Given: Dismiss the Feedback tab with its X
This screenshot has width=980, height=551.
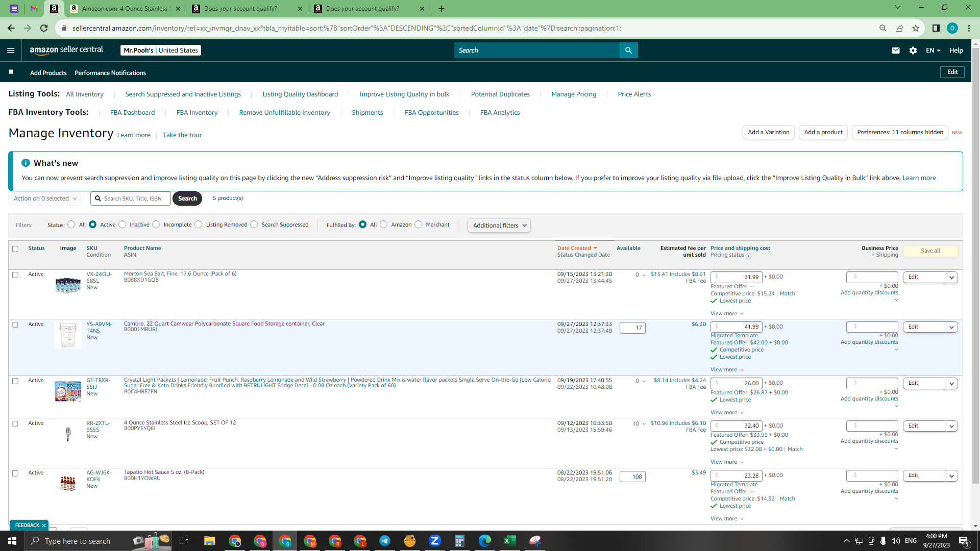Looking at the screenshot, I should point(44,525).
